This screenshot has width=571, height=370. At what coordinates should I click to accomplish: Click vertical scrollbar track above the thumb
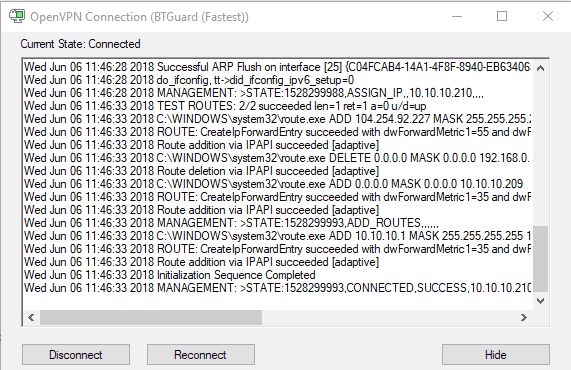pos(540,151)
